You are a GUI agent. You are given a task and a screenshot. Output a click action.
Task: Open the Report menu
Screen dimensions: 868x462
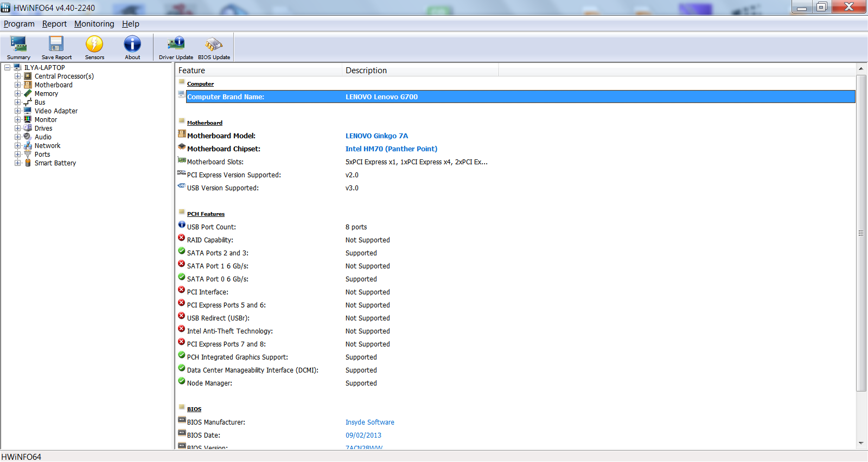54,24
